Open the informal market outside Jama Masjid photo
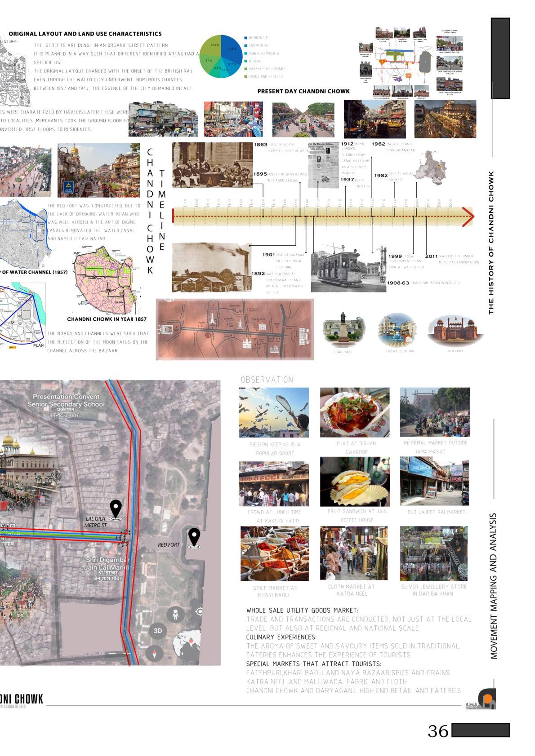 pos(435,412)
